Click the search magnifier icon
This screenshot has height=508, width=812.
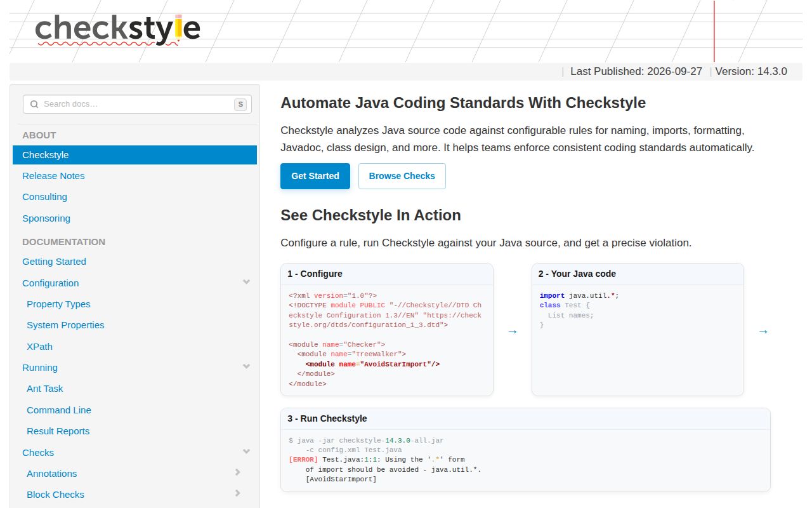[x=34, y=104]
